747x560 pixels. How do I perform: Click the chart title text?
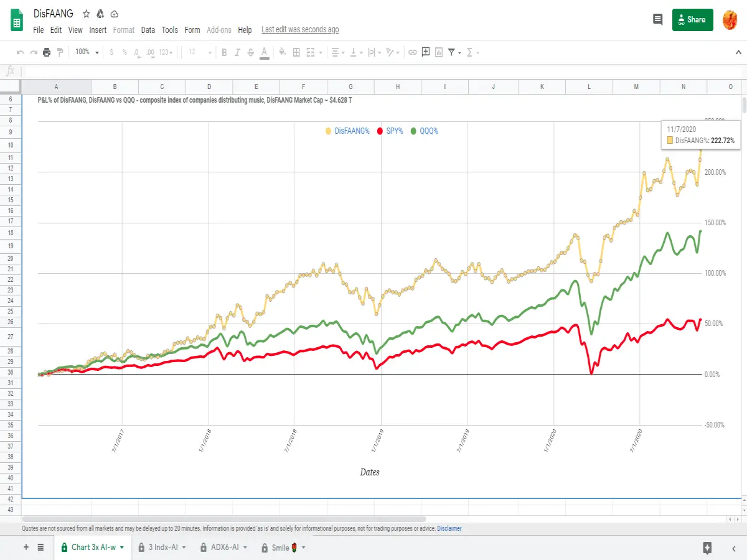194,100
